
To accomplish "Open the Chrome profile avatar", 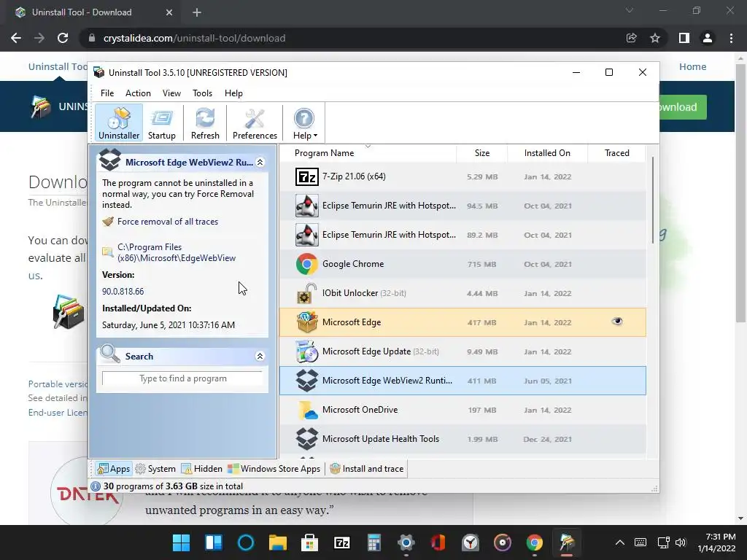I will (x=708, y=38).
